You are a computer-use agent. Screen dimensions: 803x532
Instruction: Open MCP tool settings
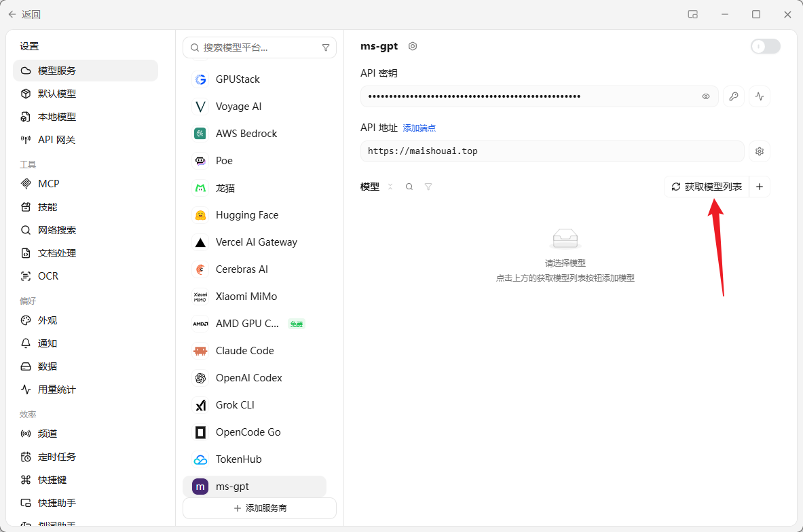86,184
